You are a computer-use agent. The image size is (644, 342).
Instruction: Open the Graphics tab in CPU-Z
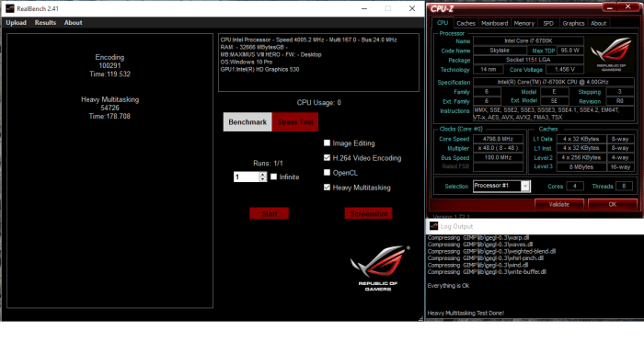click(x=573, y=23)
